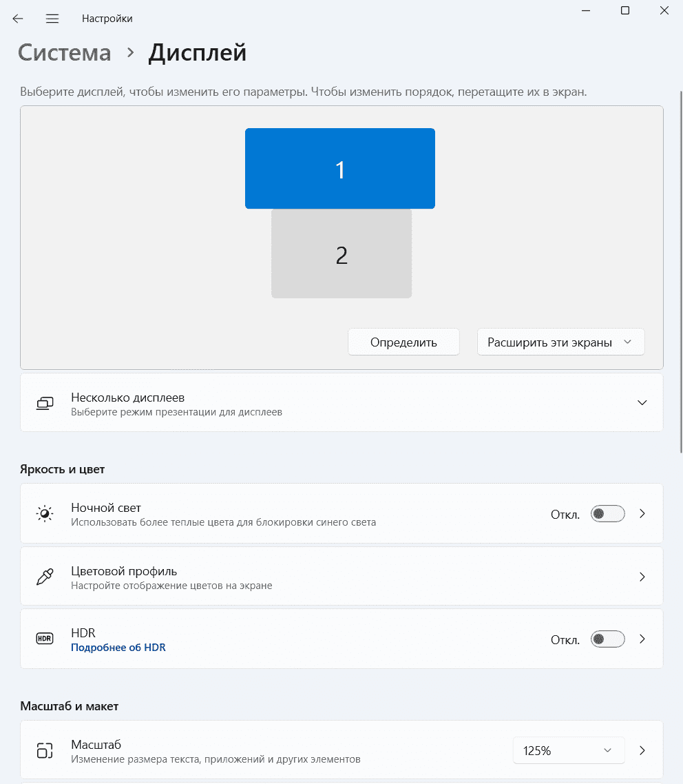Open the 'Подробнее об HDR' link

coord(118,648)
